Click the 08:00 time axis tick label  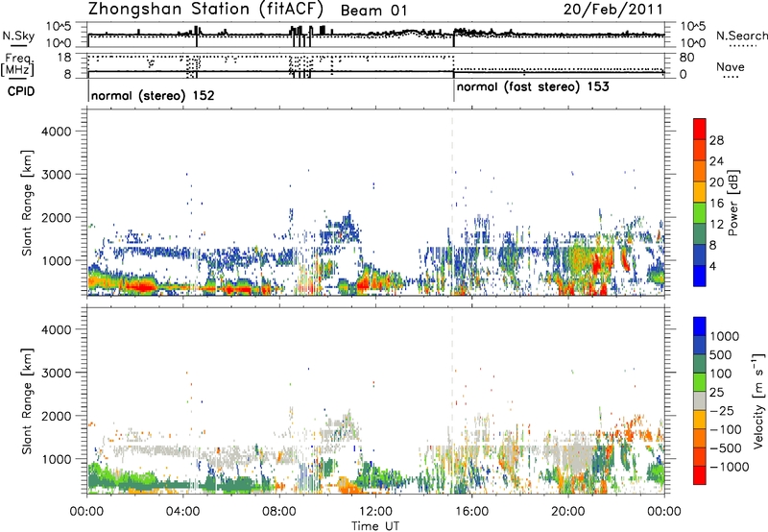tap(278, 512)
